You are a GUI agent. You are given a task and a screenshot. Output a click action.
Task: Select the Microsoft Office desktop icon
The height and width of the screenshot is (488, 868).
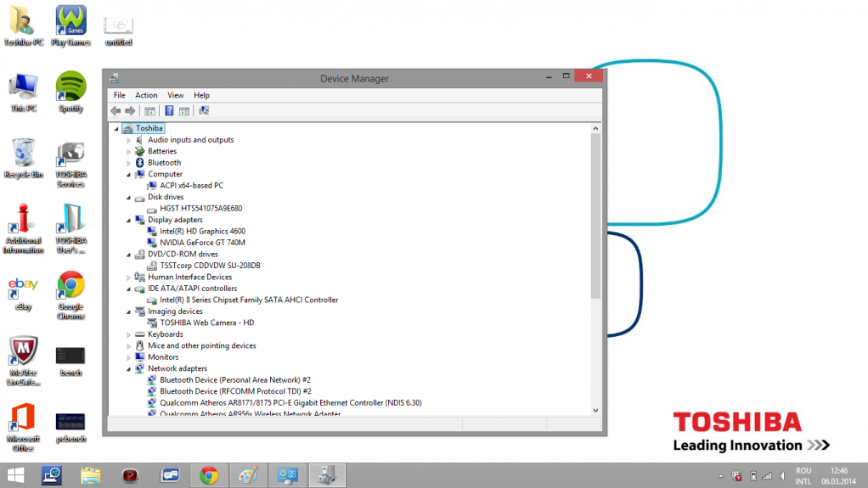coord(23,427)
